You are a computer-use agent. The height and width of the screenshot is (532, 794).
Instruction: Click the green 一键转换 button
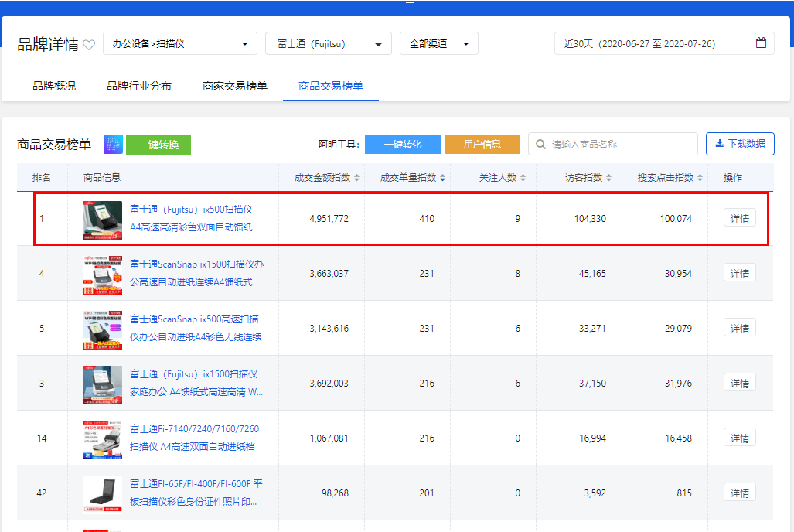158,145
